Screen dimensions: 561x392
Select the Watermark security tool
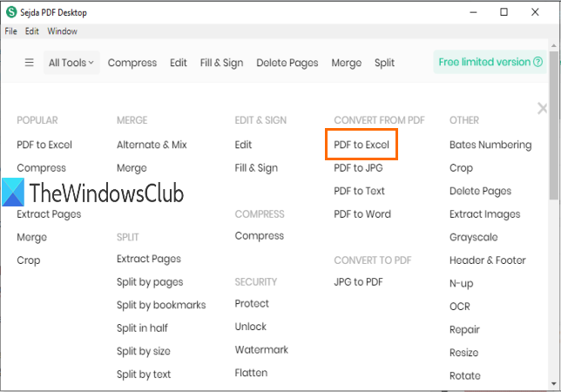pyautogui.click(x=262, y=350)
